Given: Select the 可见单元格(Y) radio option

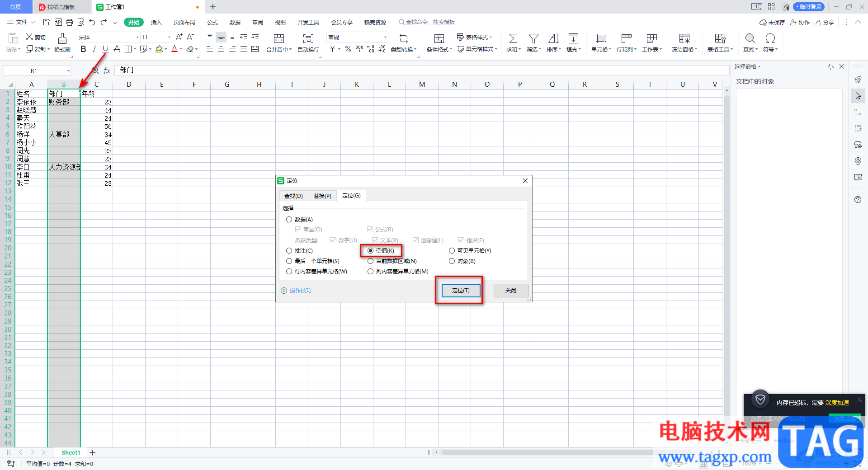Looking at the screenshot, I should [x=452, y=250].
